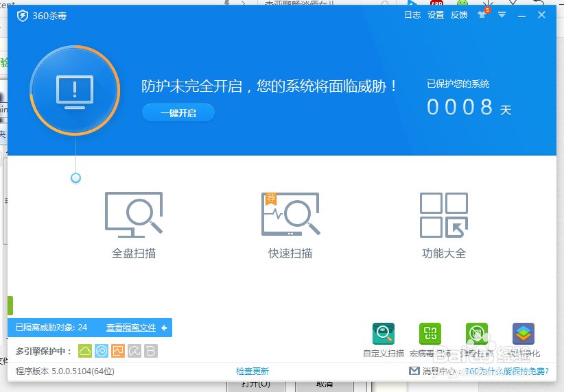Click the 程序版本 5.0.0.5104(64位) text
Image resolution: width=564 pixels, height=392 pixels.
tap(65, 371)
